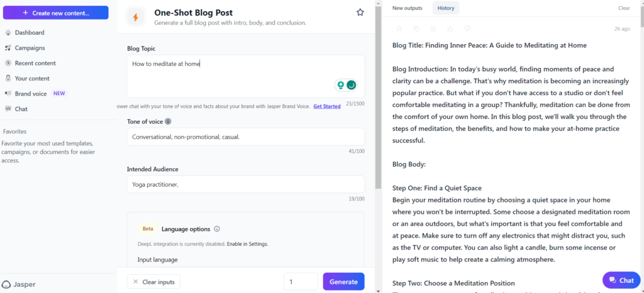This screenshot has height=293, width=644.
Task: Click the Tone of voice info icon
Action: coord(168,121)
